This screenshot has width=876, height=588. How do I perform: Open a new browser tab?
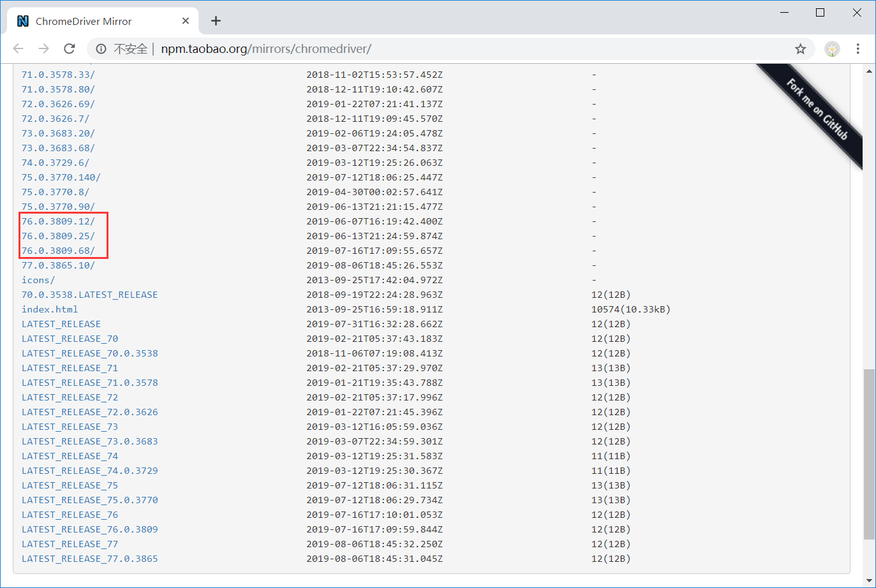point(216,21)
